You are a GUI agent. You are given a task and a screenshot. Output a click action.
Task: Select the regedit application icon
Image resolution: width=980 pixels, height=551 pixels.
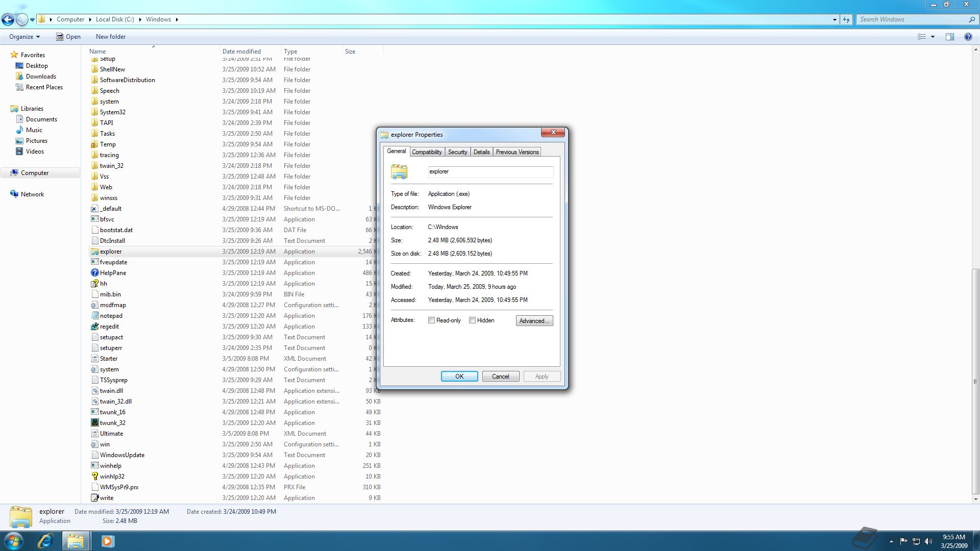(x=94, y=327)
